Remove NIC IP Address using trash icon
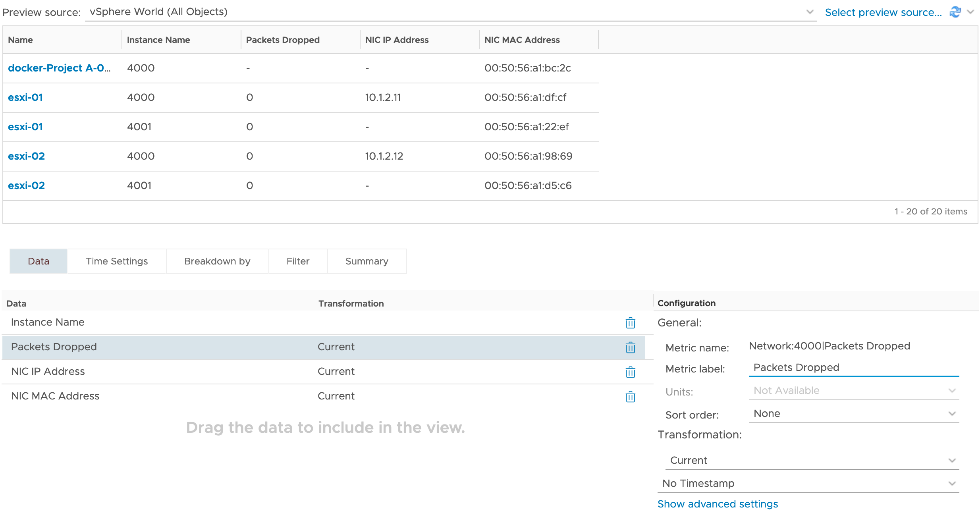 tap(630, 372)
